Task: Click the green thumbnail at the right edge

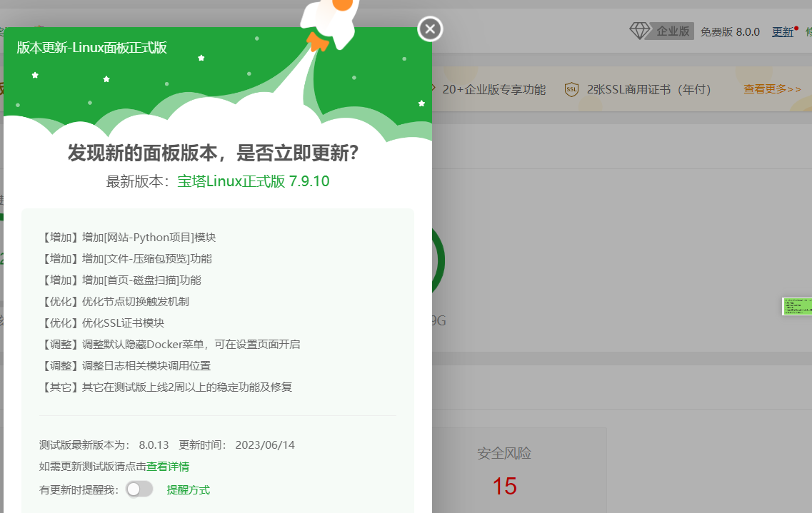Action: (x=797, y=306)
